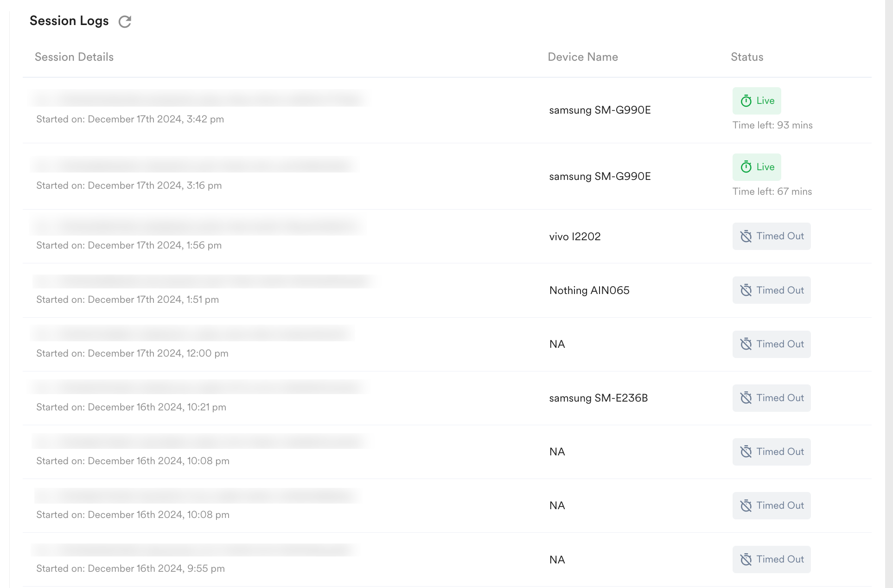Click the vivo I2202 device name
Screen dimensions: 893x588
pos(574,236)
